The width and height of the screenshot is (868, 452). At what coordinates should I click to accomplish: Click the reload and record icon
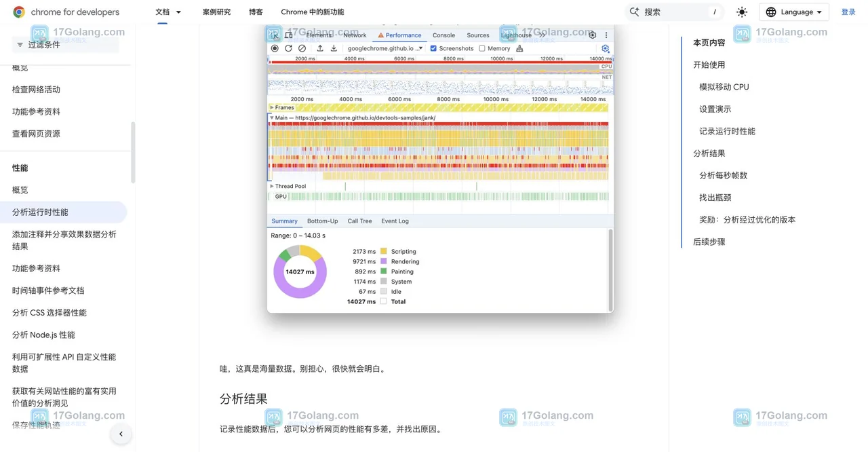[x=288, y=48]
